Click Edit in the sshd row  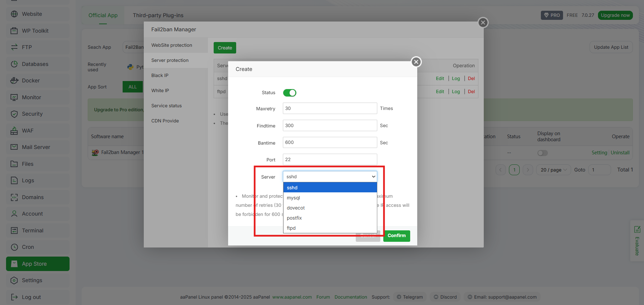tap(440, 78)
